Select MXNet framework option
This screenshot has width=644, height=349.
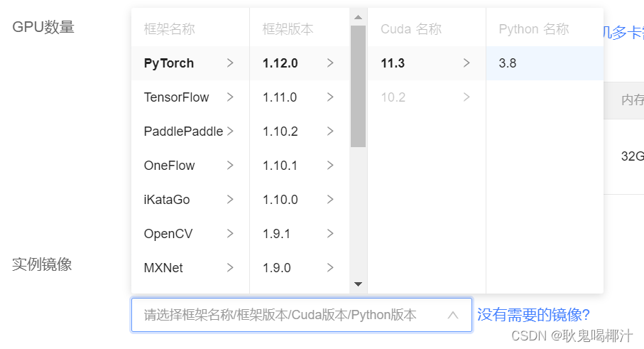190,267
